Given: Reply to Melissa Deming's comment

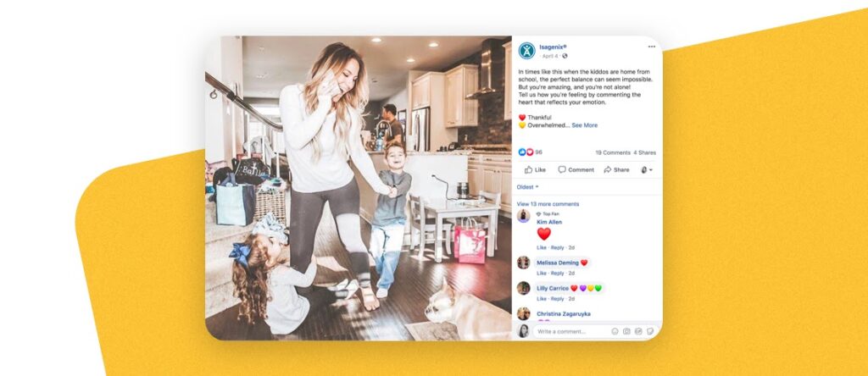Looking at the screenshot, I should tap(558, 274).
